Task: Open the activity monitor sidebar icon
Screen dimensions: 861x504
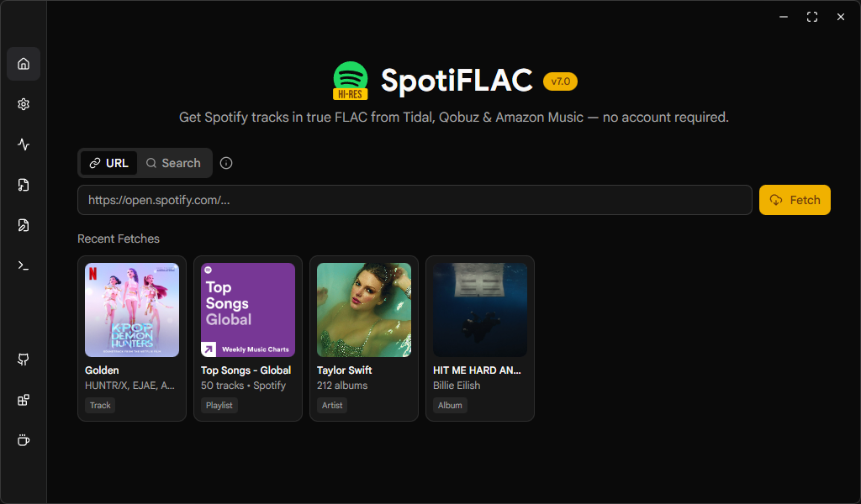Action: 24,144
